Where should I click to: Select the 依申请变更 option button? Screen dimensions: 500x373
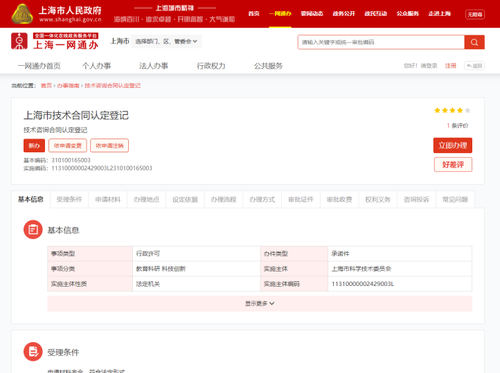(68, 145)
